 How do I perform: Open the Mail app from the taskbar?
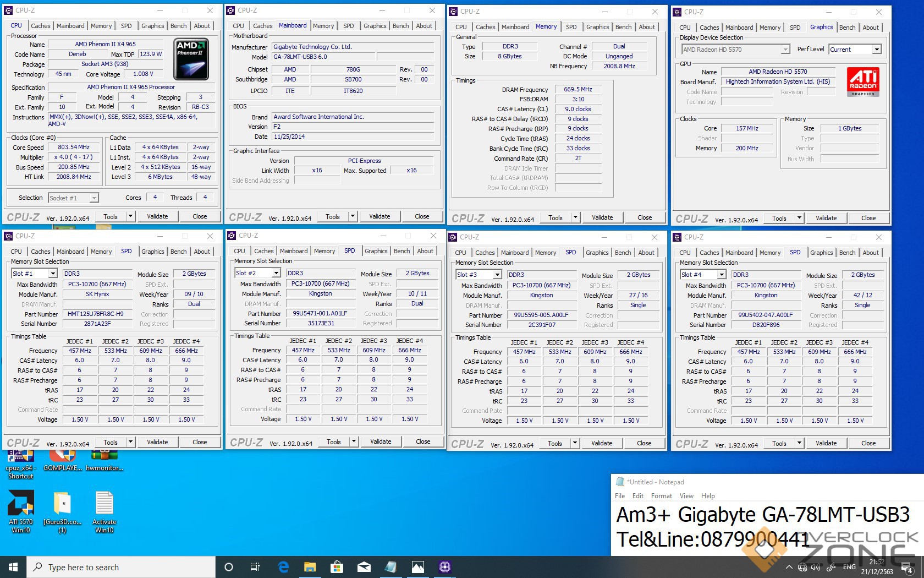(364, 567)
